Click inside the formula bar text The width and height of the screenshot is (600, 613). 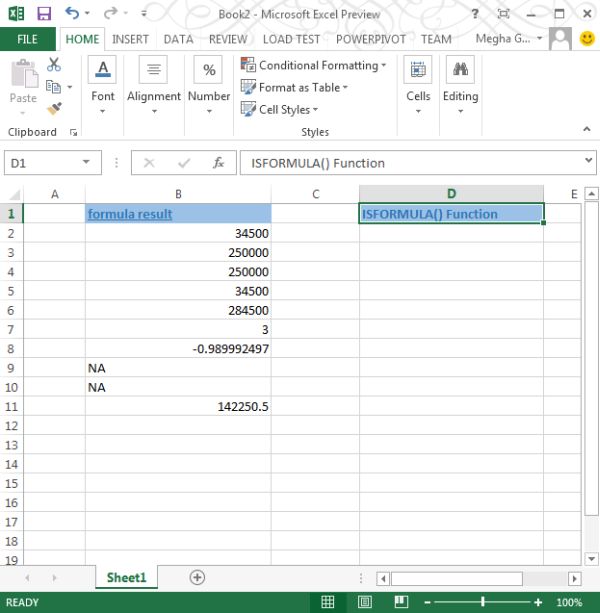coord(318,163)
